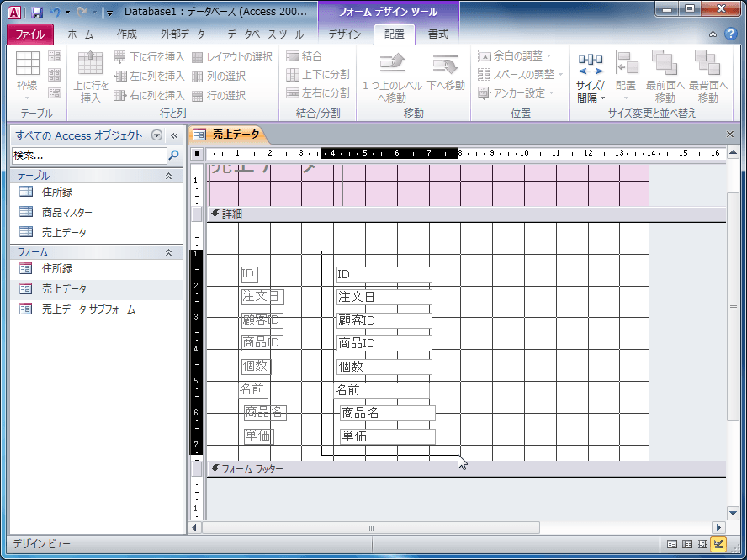Click the horizontal scrollbar thumb

371,527
